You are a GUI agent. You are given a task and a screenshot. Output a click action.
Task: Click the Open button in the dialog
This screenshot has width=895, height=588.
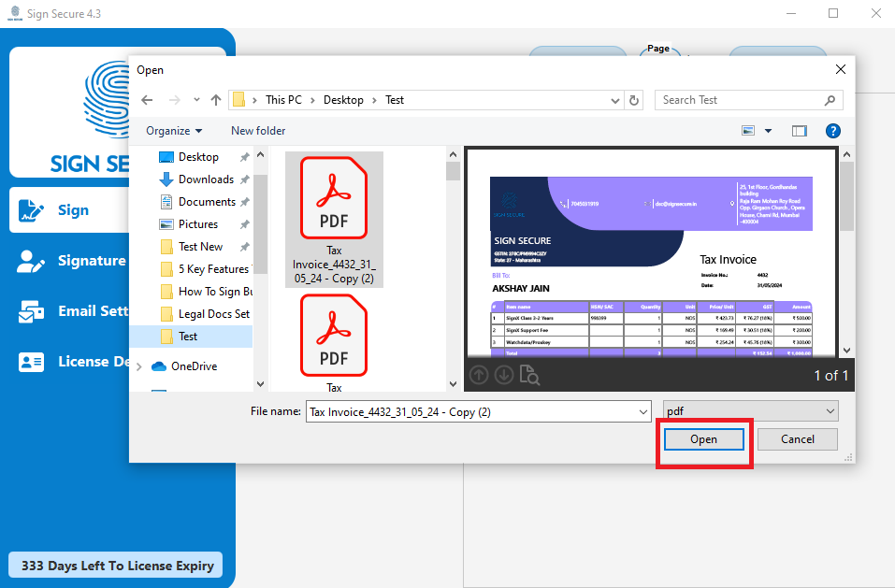click(704, 439)
